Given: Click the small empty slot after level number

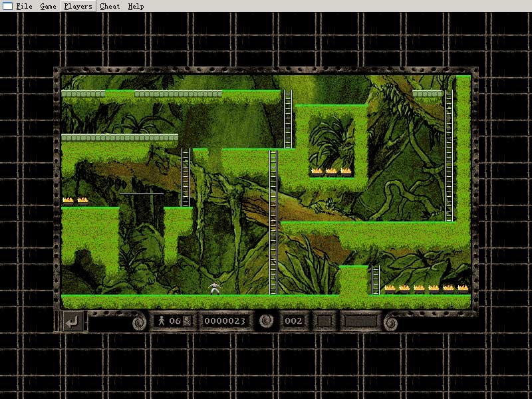Looking at the screenshot, I should [324, 321].
